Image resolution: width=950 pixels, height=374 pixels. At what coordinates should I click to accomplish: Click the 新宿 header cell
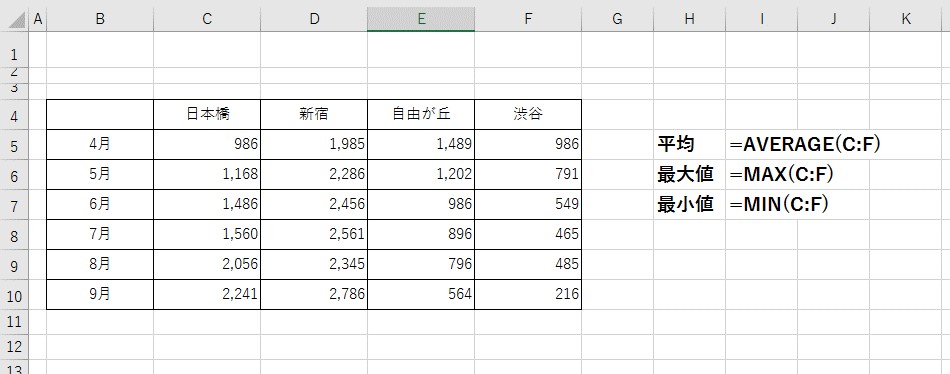click(314, 115)
